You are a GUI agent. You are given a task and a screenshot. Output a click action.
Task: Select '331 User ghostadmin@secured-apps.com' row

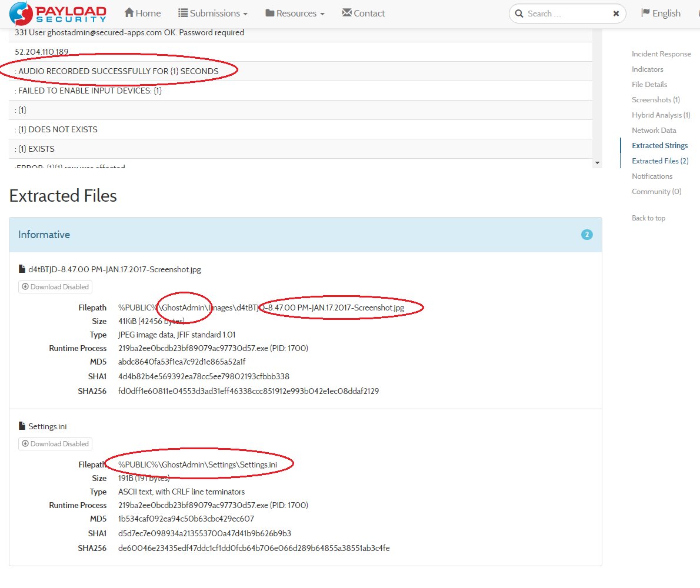(301, 35)
